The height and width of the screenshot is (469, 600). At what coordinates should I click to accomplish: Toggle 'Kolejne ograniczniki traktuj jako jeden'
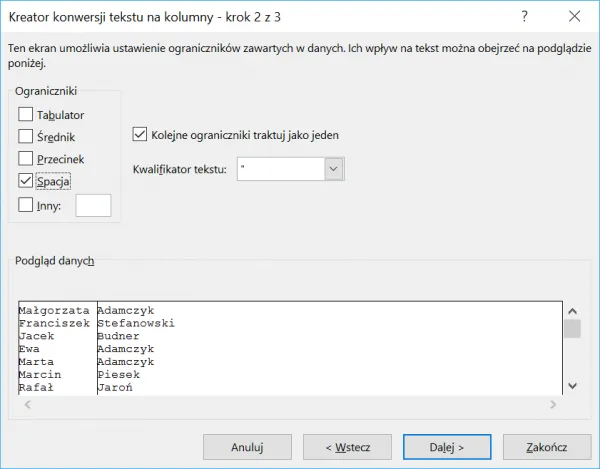coord(140,134)
